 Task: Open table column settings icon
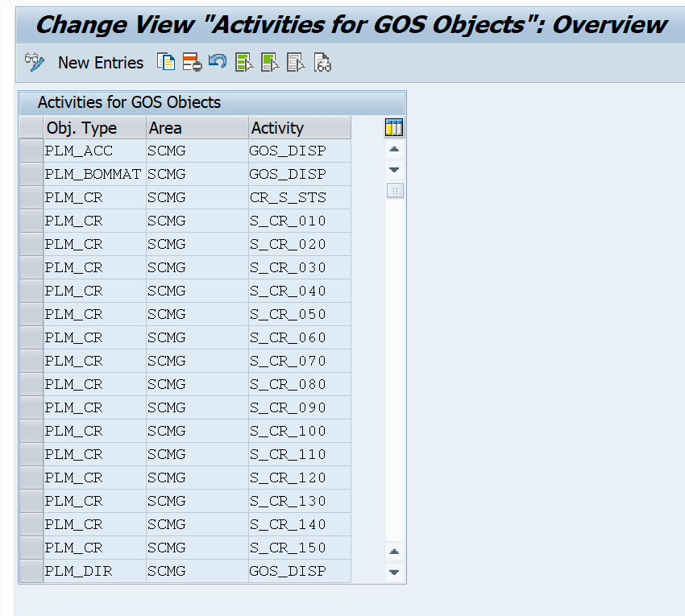pyautogui.click(x=393, y=127)
